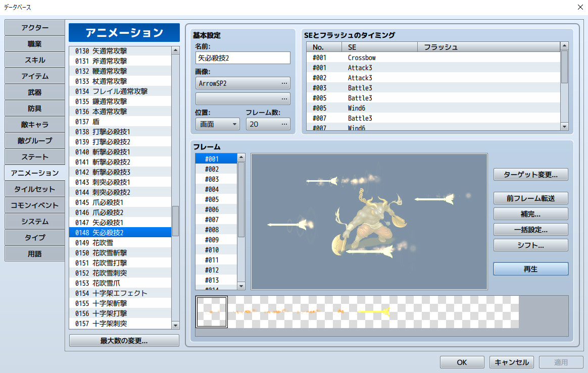Image resolution: width=588 pixels, height=373 pixels.
Task: Open the フレーム数 (...) settings button
Action: point(283,124)
